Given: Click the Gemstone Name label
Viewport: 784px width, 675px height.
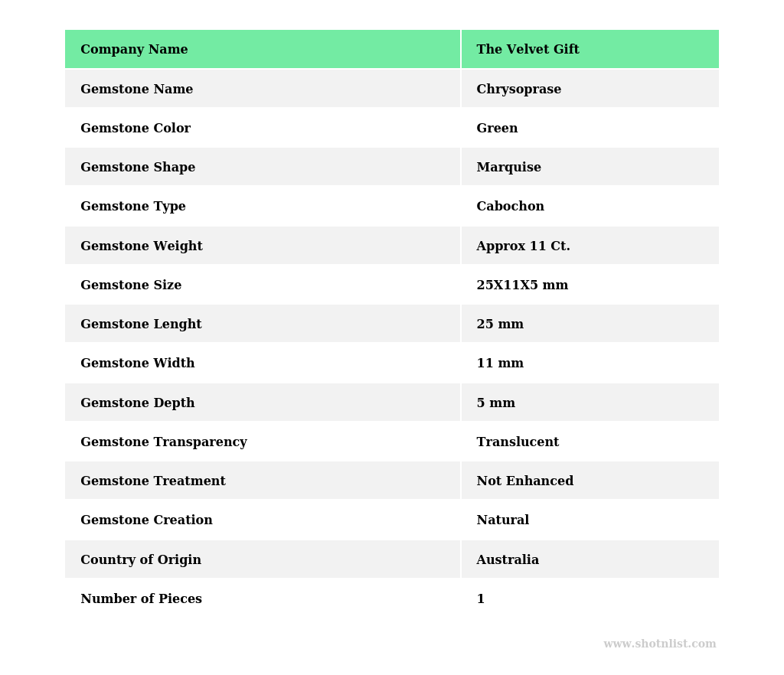Looking at the screenshot, I should pyautogui.click(x=136, y=90).
